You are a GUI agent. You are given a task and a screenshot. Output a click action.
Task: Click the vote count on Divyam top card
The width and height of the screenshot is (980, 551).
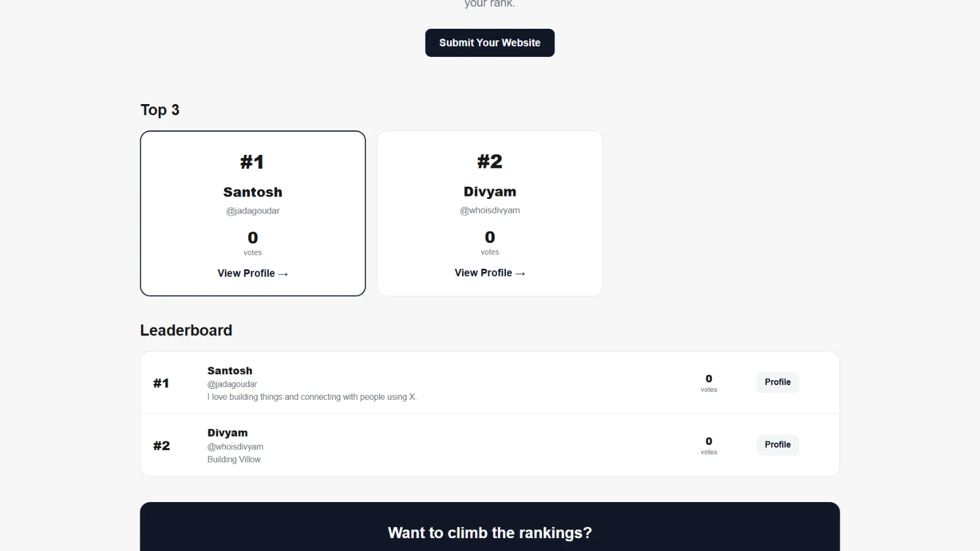click(x=490, y=237)
